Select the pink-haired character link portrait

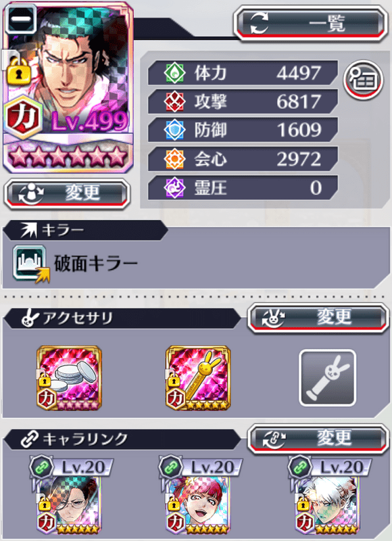[198, 505]
